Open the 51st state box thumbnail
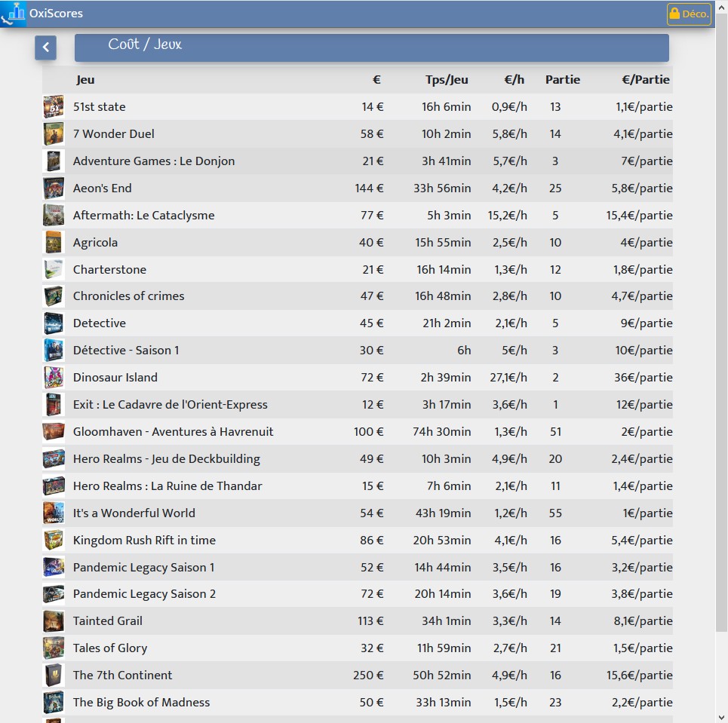The height and width of the screenshot is (723, 728). [x=54, y=107]
